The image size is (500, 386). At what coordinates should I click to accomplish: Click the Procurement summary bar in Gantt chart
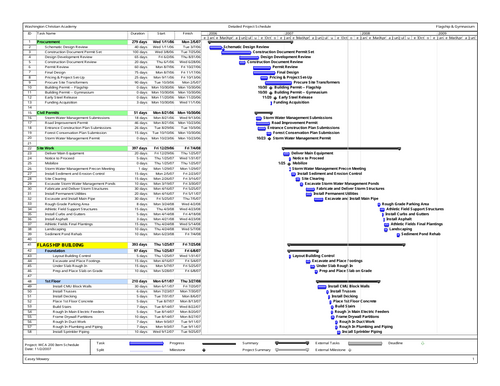(x=250, y=42)
